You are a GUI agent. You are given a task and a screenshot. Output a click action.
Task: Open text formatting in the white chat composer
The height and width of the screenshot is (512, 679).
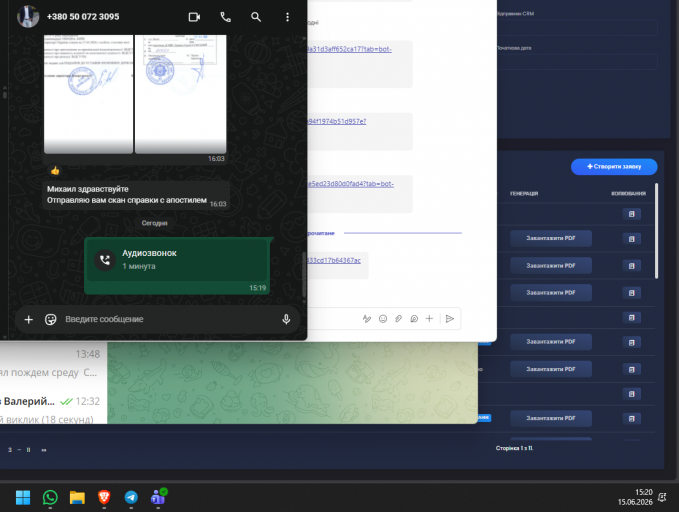367,319
